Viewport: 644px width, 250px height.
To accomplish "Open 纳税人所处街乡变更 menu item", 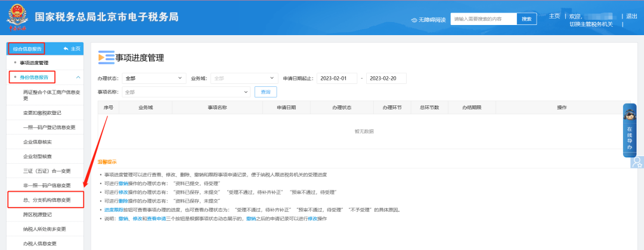I will (x=44, y=229).
